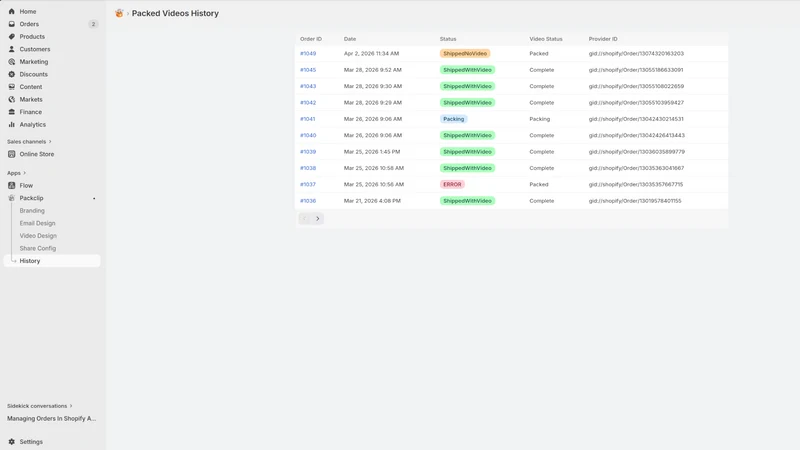This screenshot has height=450, width=800.
Task: Open order #1049 link
Action: click(x=308, y=54)
